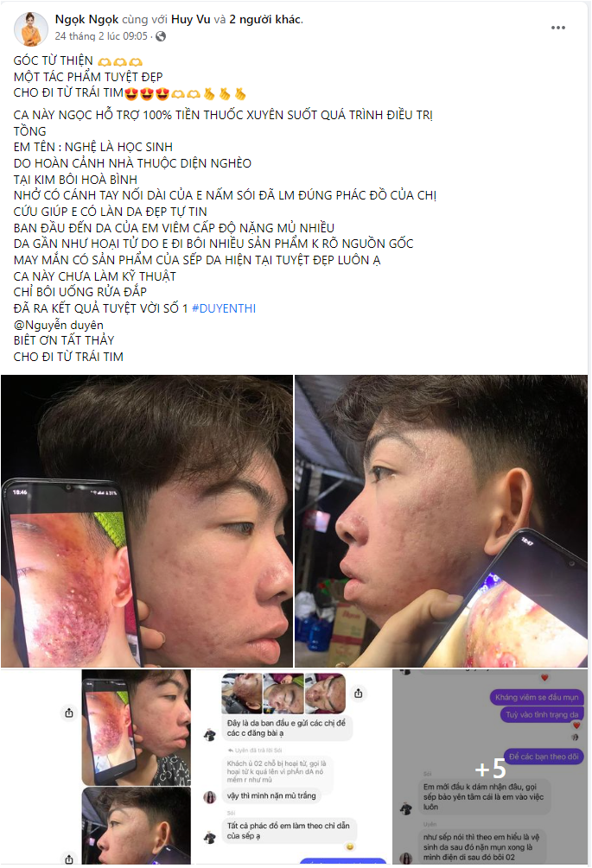Click the #DUYENTHI hashtag

click(x=224, y=308)
